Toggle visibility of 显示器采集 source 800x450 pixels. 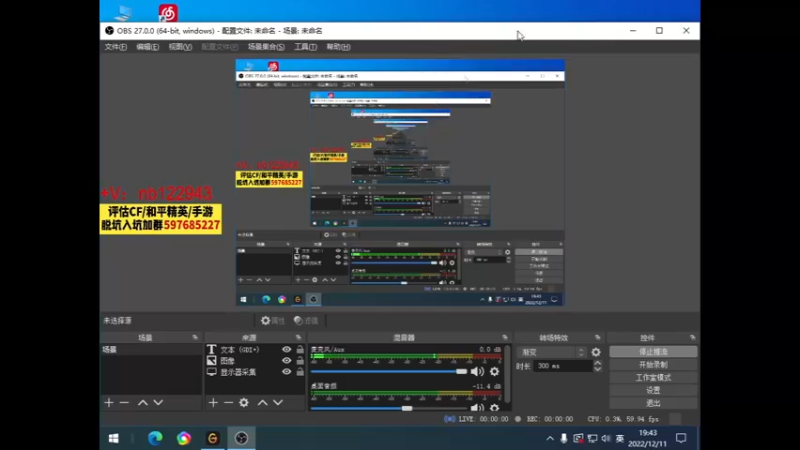(286, 372)
